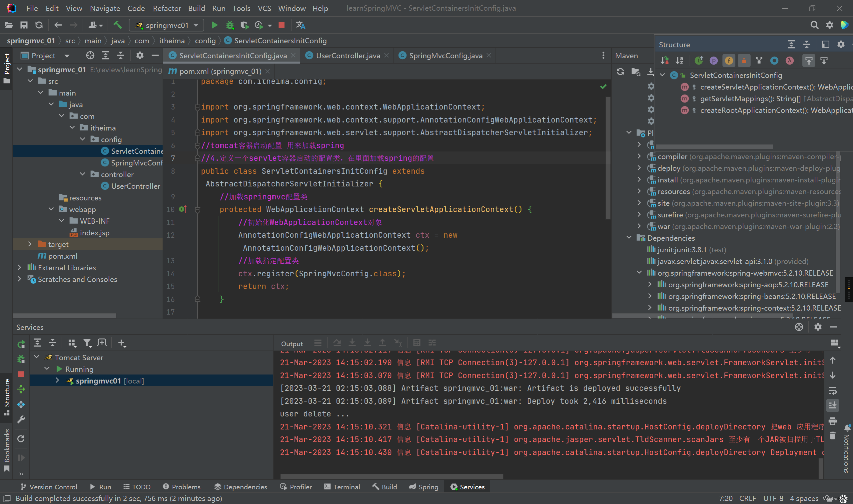Click the Save All toolbar icon

[x=24, y=25]
